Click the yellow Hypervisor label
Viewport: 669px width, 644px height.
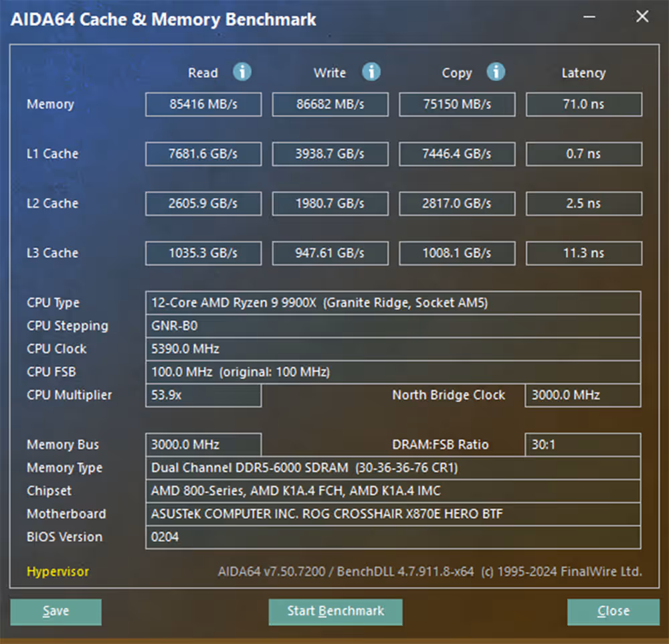(58, 572)
